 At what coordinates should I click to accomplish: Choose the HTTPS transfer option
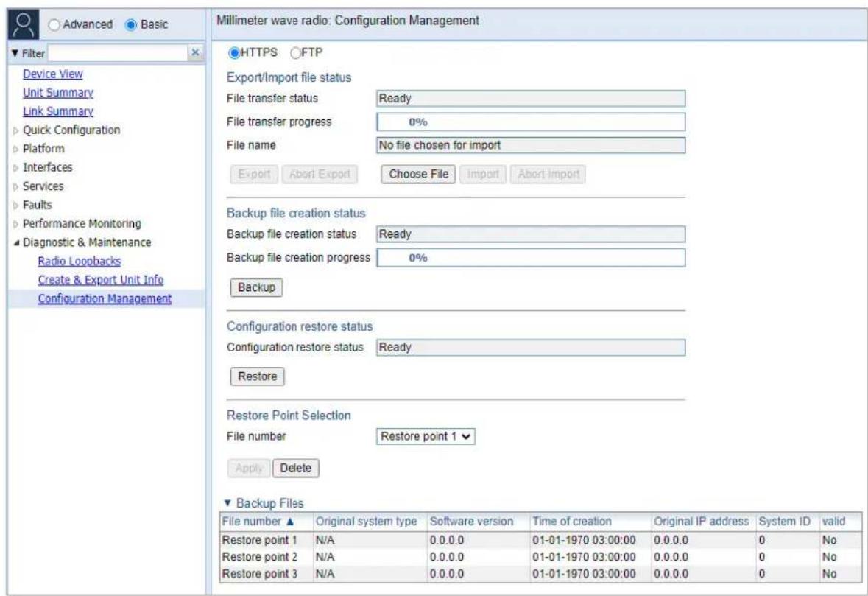click(234, 52)
